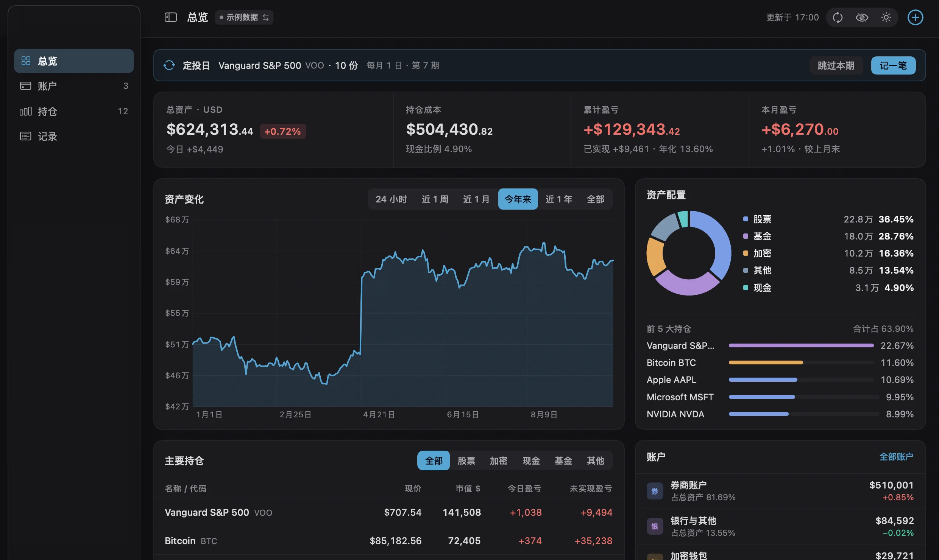This screenshot has width=939, height=560.
Task: Click the 股票 legend color swatch
Action: [746, 219]
